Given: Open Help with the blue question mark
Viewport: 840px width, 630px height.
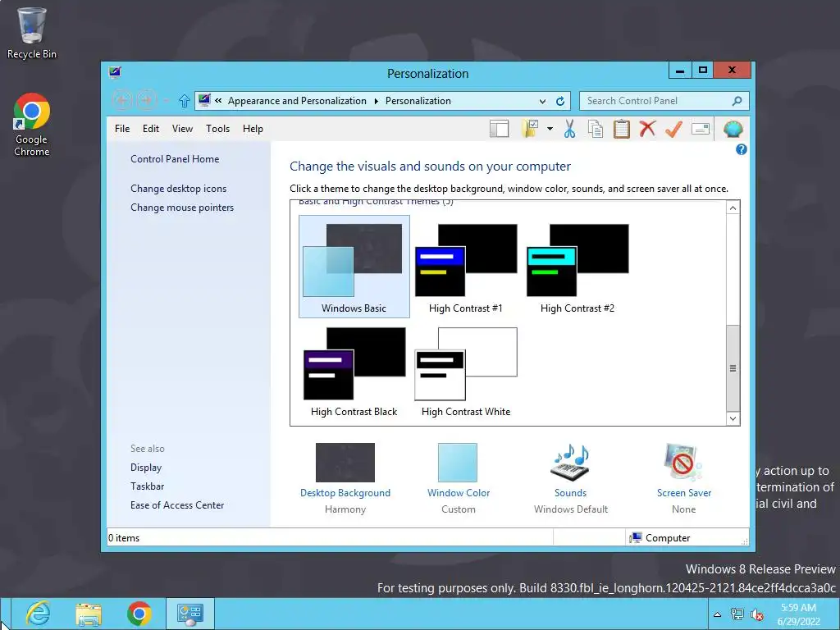Looking at the screenshot, I should coord(742,149).
